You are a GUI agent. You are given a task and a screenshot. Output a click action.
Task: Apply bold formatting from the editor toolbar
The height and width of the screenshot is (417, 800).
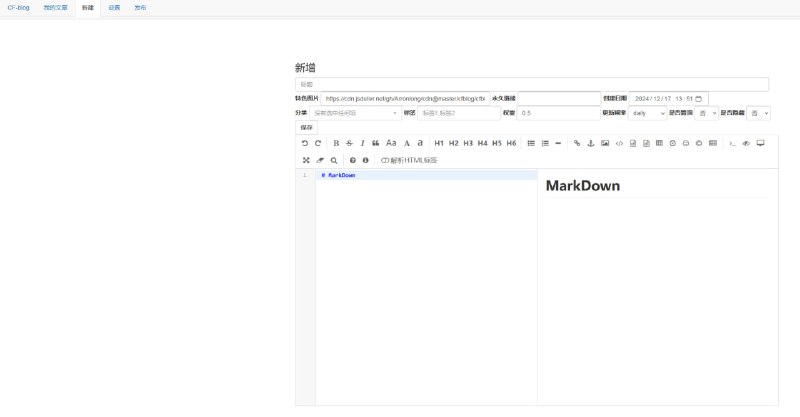pos(336,143)
